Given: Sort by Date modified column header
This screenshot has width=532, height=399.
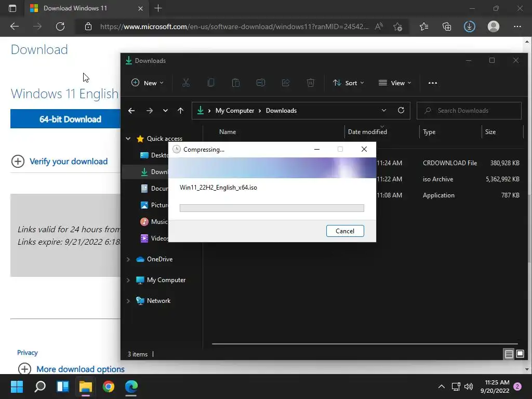Looking at the screenshot, I should [x=367, y=132].
